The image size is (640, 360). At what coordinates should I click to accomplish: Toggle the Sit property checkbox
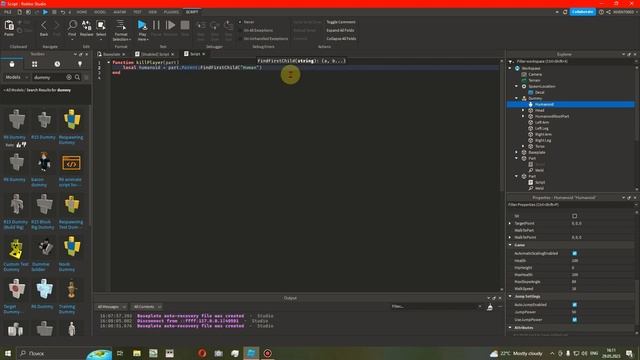click(x=574, y=216)
